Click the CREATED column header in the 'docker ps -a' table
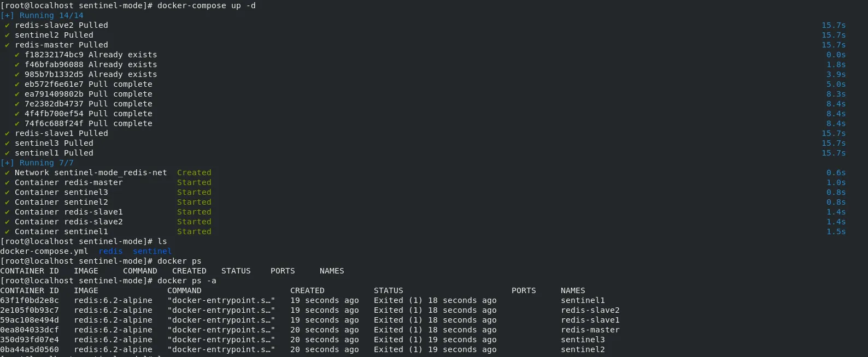Screen dimensions: 868x357 (x=307, y=290)
